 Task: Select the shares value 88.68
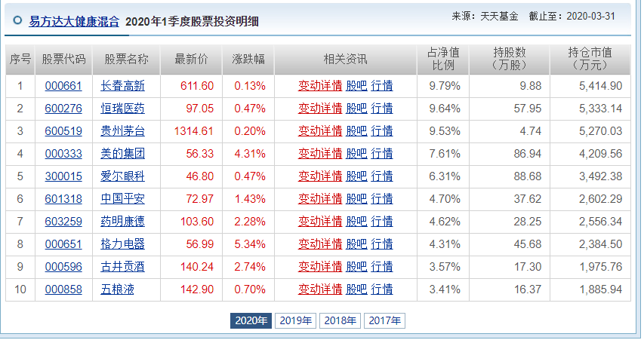point(528,176)
